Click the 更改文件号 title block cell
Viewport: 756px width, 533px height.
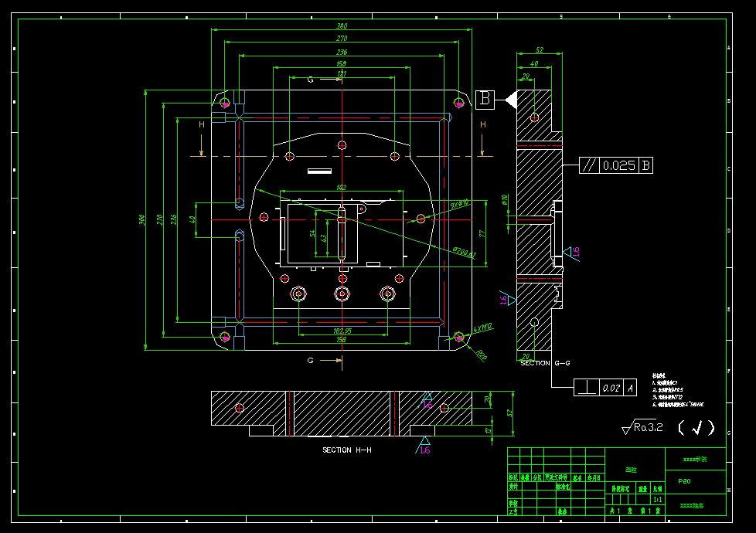557,477
